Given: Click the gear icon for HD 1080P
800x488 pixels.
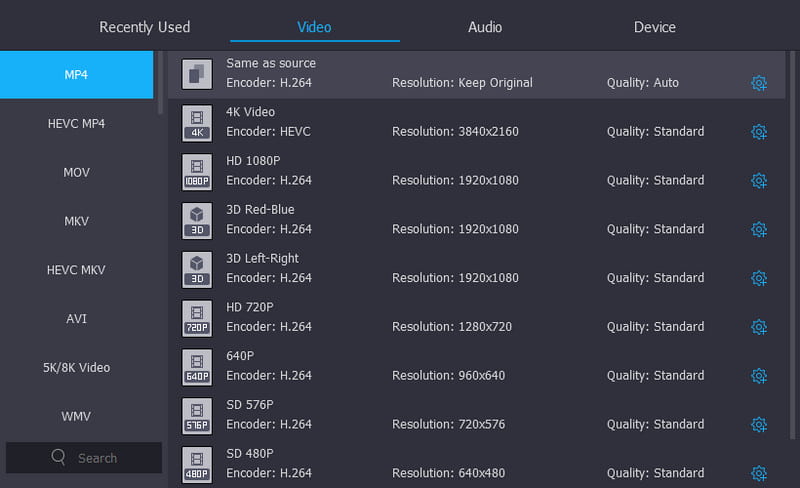Looking at the screenshot, I should (x=758, y=181).
